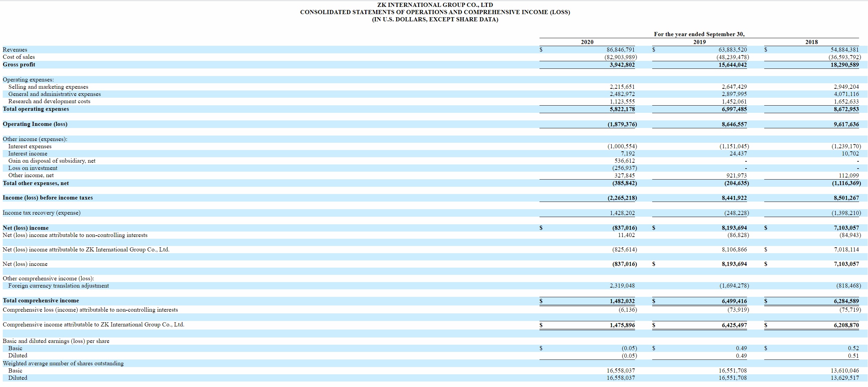Screen dimensions: 868x387
Task: Click the For the year ended September 30 header
Action: 699,34
